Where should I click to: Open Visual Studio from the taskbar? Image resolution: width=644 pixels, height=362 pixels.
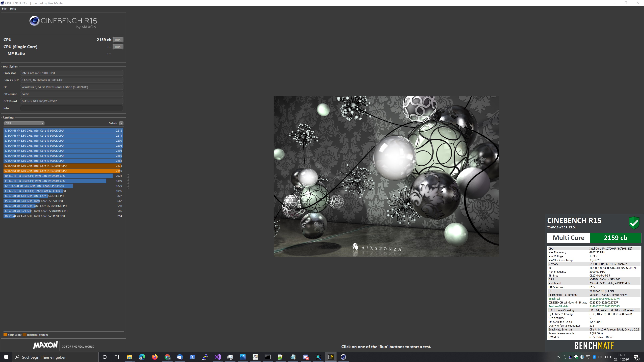pyautogui.click(x=218, y=357)
